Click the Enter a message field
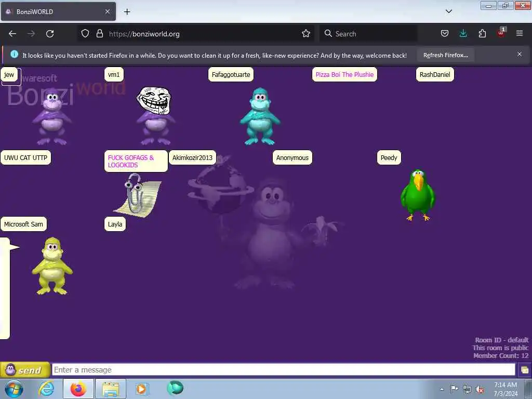The image size is (532, 399). coord(283,370)
